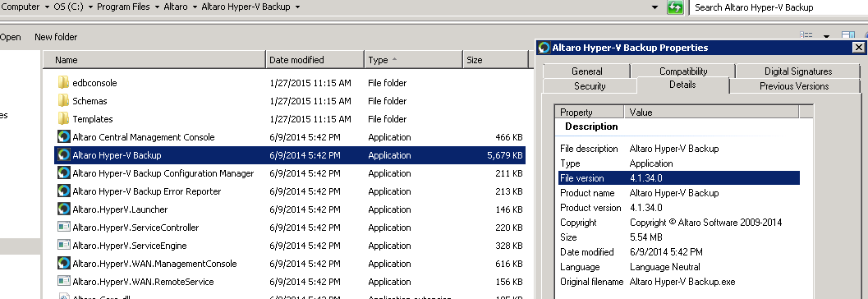Expand the Program Files breadcrumb arrow
This screenshot has height=299, width=868.
157,7
